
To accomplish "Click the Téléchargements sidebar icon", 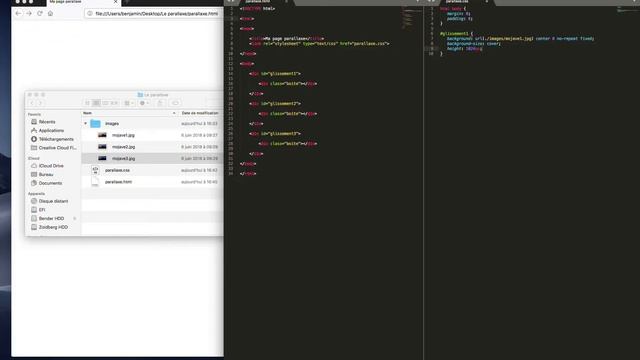I will click(34, 139).
